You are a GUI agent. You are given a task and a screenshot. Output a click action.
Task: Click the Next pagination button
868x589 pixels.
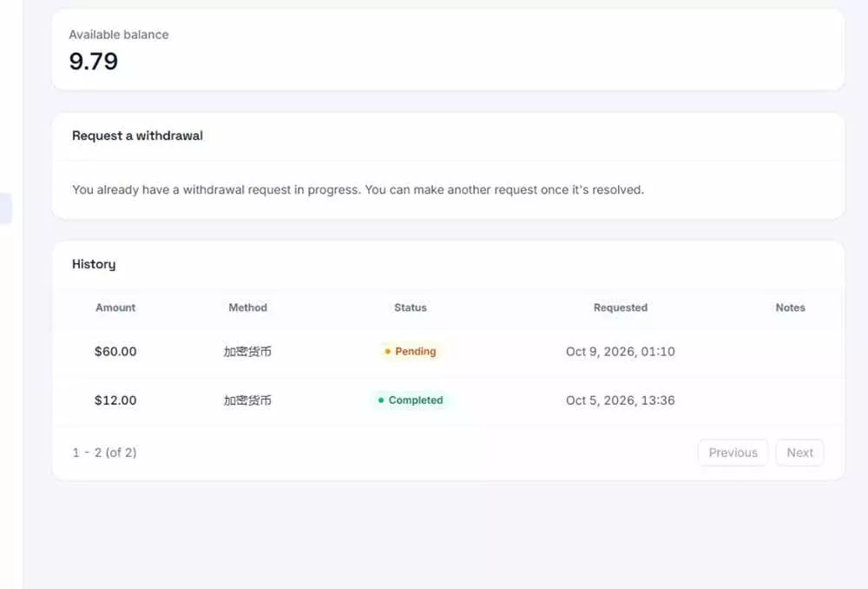point(799,453)
